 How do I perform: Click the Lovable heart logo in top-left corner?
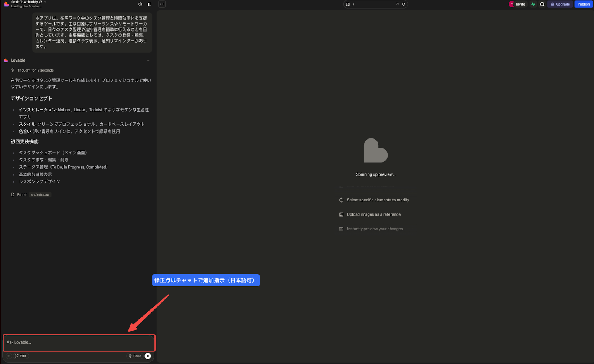pyautogui.click(x=6, y=4)
